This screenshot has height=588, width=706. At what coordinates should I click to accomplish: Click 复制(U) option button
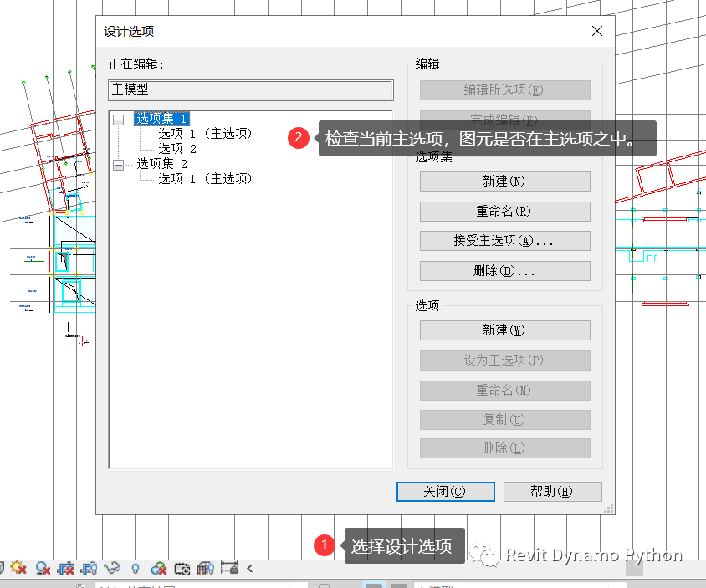coord(504,420)
